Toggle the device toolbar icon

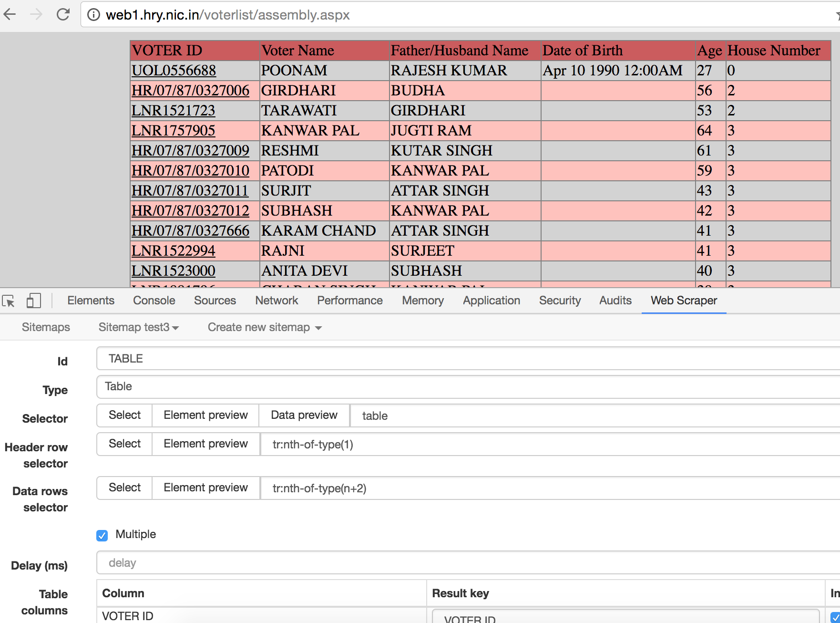33,301
